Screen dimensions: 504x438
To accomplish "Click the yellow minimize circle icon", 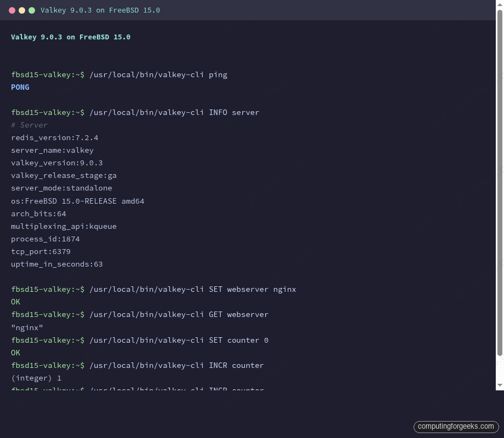I will (22, 10).
